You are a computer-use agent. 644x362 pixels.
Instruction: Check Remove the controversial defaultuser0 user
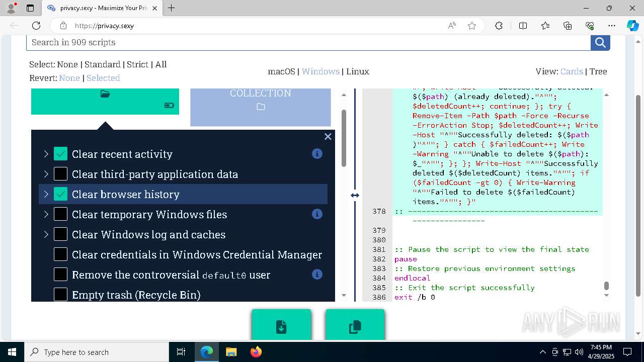[x=60, y=275]
